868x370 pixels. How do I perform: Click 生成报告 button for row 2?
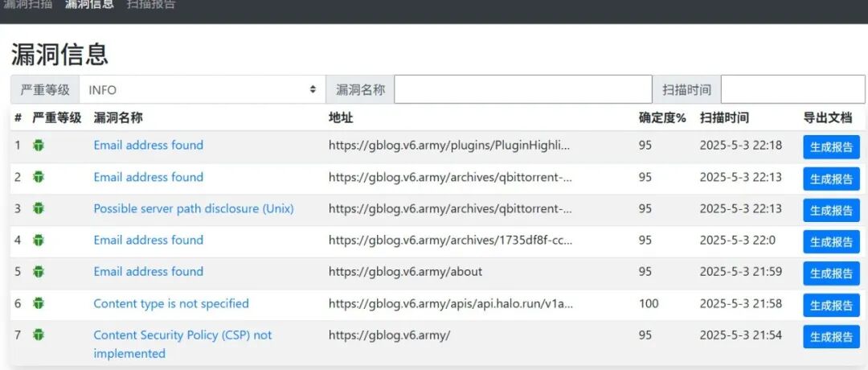[x=832, y=179]
